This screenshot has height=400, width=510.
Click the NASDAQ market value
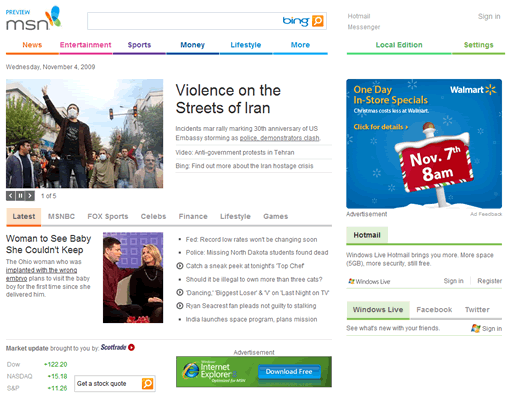pyautogui.click(x=57, y=376)
